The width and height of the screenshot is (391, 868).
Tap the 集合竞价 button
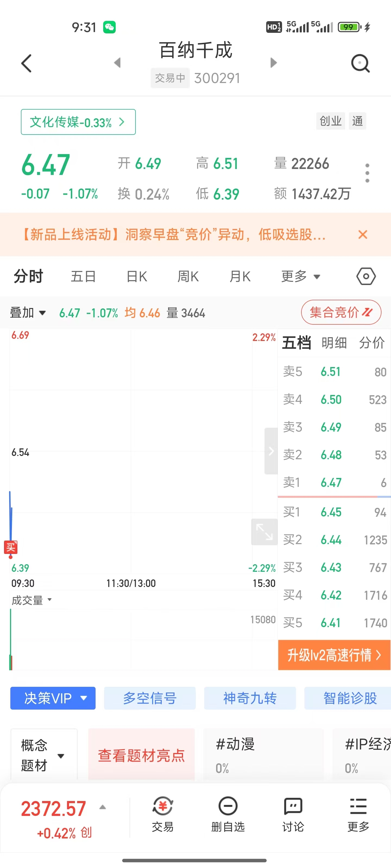(341, 312)
